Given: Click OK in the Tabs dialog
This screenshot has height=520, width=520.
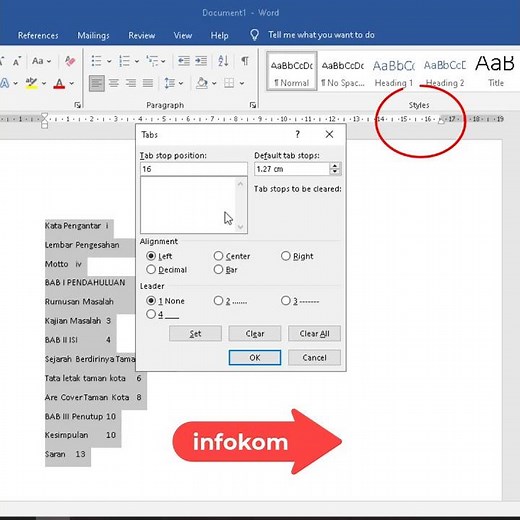Looking at the screenshot, I should [x=255, y=358].
